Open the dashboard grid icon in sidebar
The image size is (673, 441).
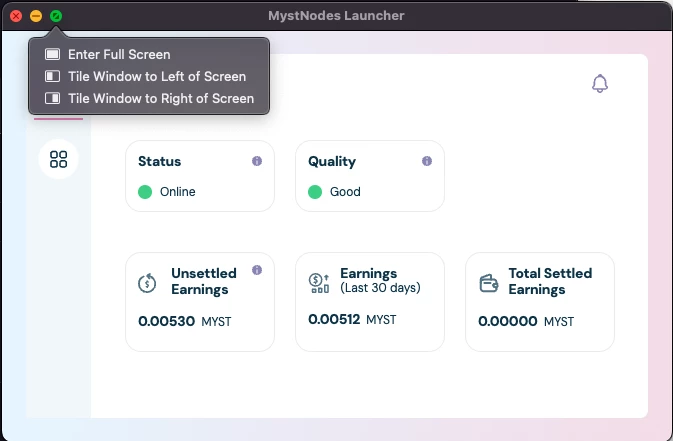pyautogui.click(x=58, y=159)
